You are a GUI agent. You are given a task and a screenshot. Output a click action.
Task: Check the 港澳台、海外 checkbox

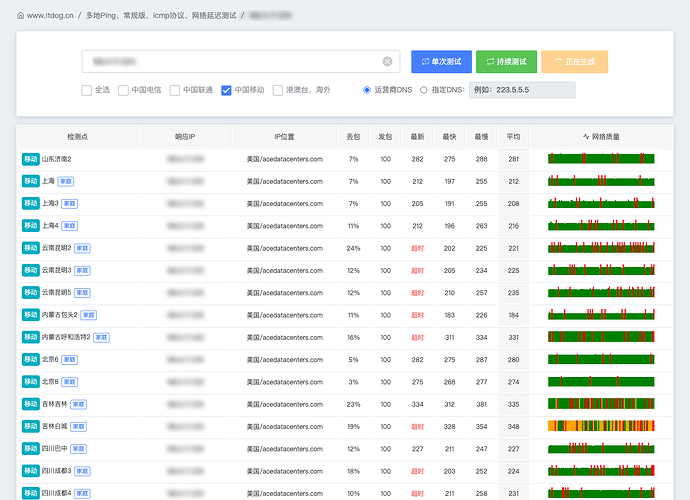pos(278,90)
